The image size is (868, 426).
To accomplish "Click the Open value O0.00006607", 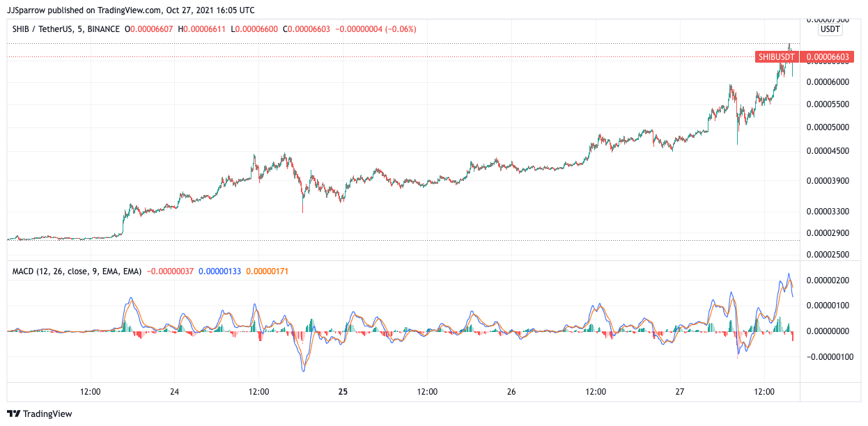I will point(148,29).
